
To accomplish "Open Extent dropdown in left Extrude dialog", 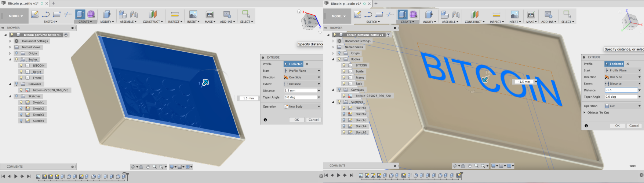I will [302, 84].
